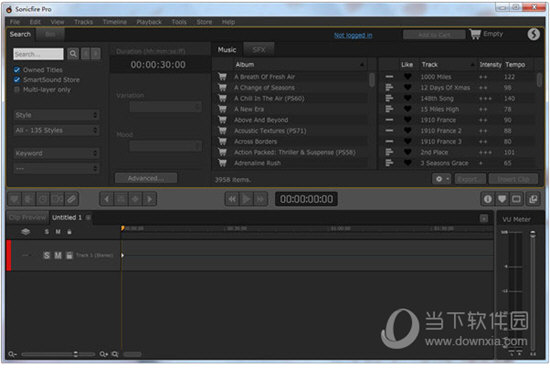Enable the Multi-layer only checkbox
Viewport: 550px width, 368px height.
point(17,89)
